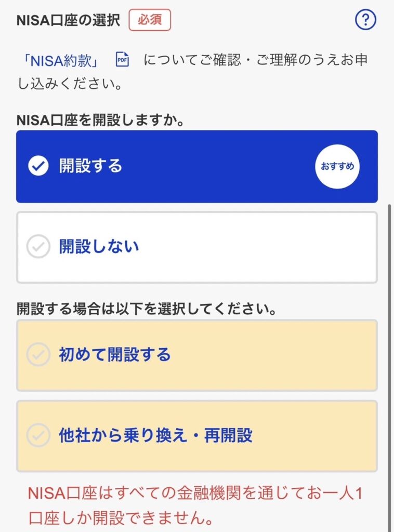Click the vertical scrollbar on the right edge
394x532 pixels.
coord(390,364)
